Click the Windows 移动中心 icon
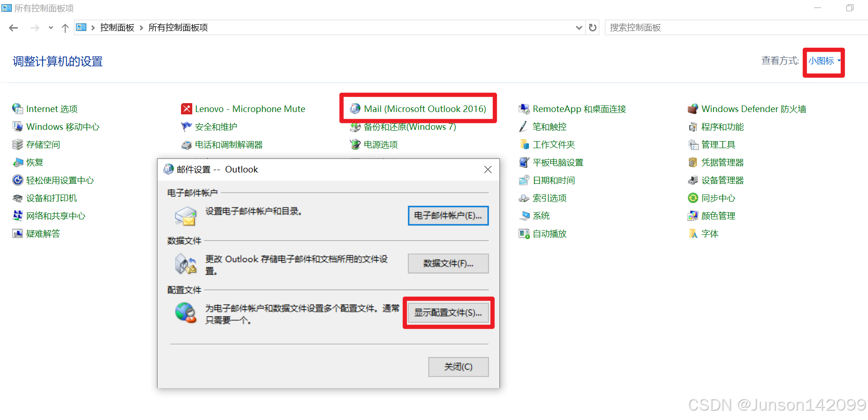This screenshot has width=868, height=420. tap(17, 127)
